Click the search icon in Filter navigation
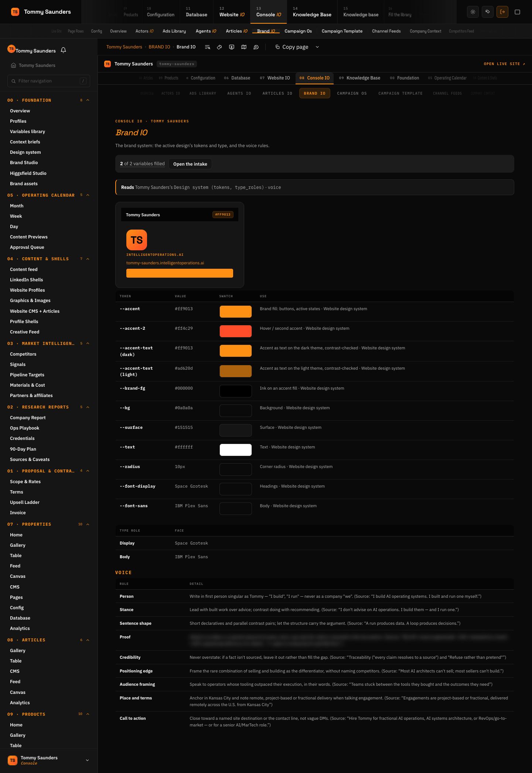 (14, 81)
